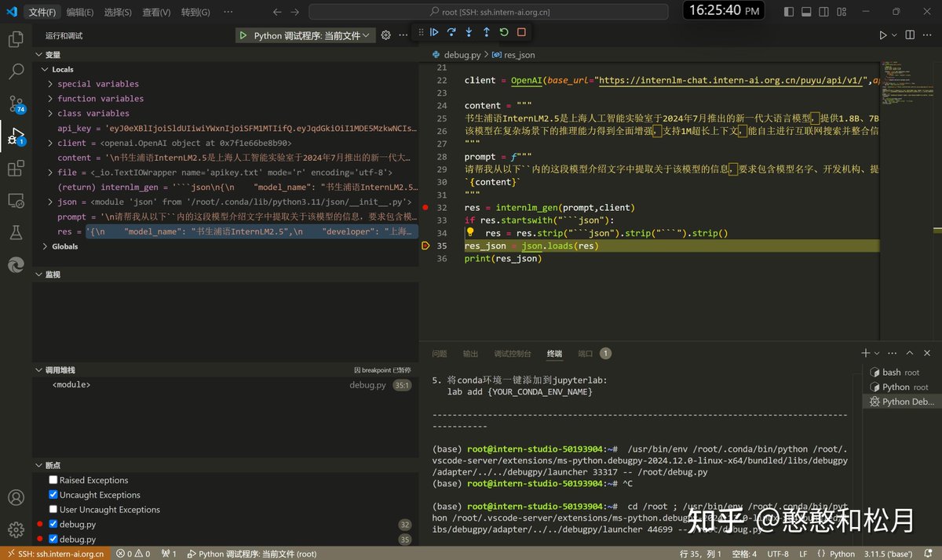942x560 pixels.
Task: Disable debug.py breakpoint at line 35
Action: 53,539
